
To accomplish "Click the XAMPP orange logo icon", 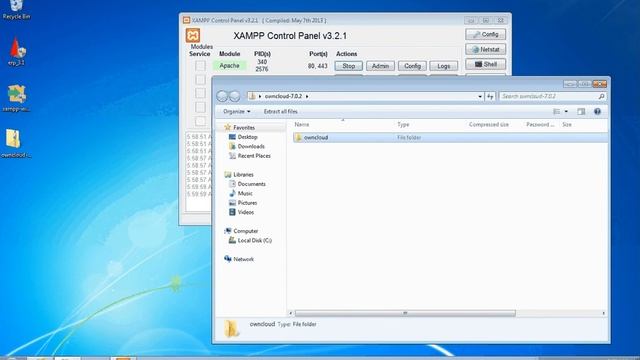I will click(193, 36).
